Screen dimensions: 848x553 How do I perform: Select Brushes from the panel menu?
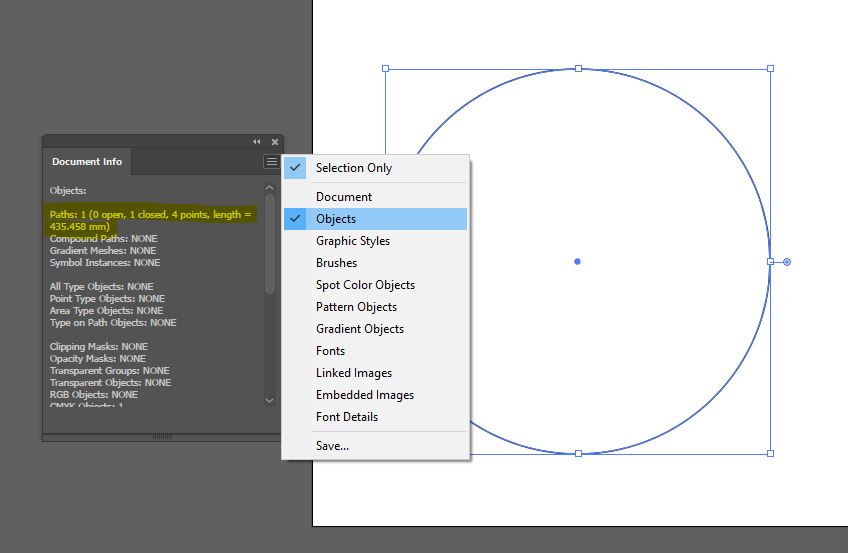[336, 263]
